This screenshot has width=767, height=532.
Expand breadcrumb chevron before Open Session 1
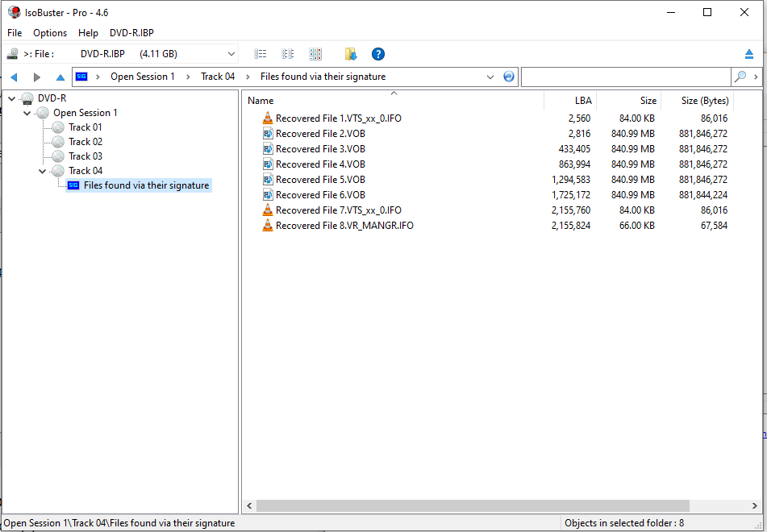(x=98, y=77)
